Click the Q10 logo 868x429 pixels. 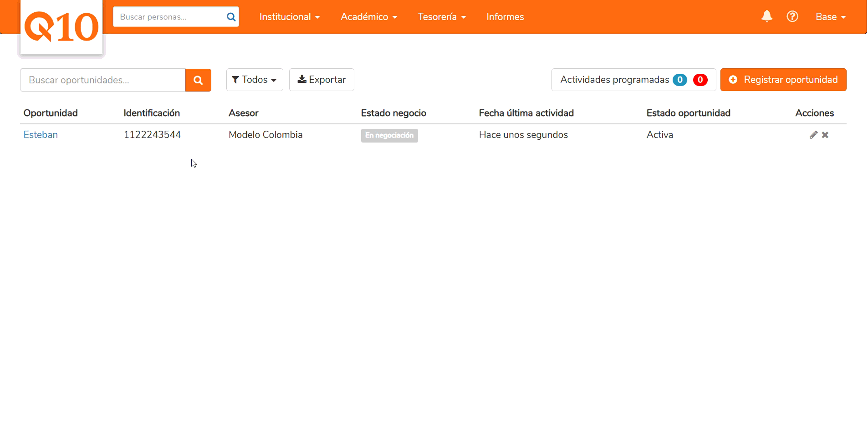[x=61, y=27]
